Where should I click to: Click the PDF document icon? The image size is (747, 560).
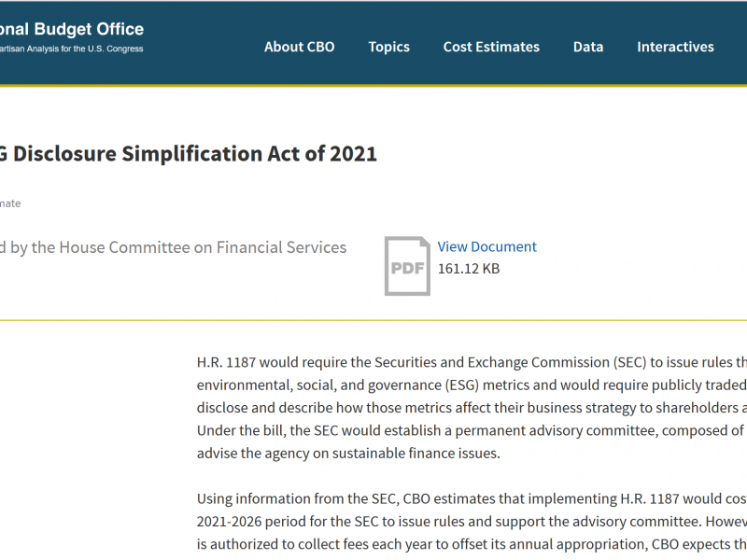click(407, 266)
